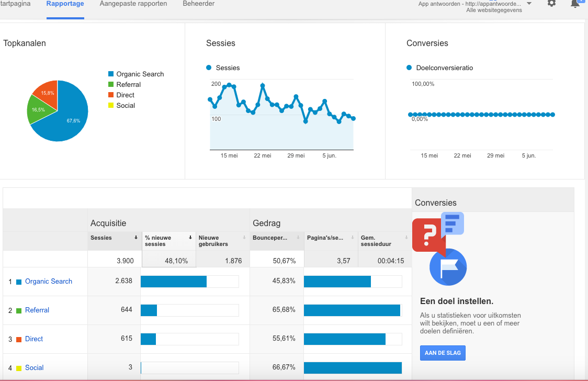The image size is (588, 381).
Task: Open the Direct channel link
Action: click(34, 339)
